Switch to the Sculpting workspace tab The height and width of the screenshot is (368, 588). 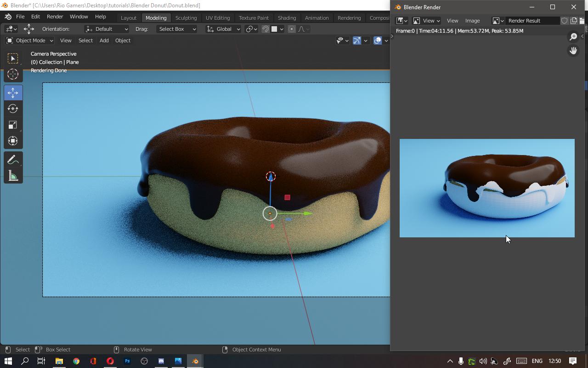pos(186,18)
